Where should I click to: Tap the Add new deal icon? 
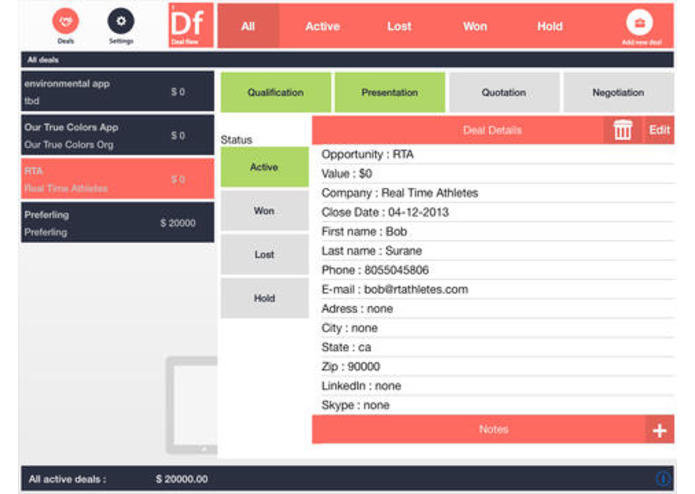pos(639,23)
